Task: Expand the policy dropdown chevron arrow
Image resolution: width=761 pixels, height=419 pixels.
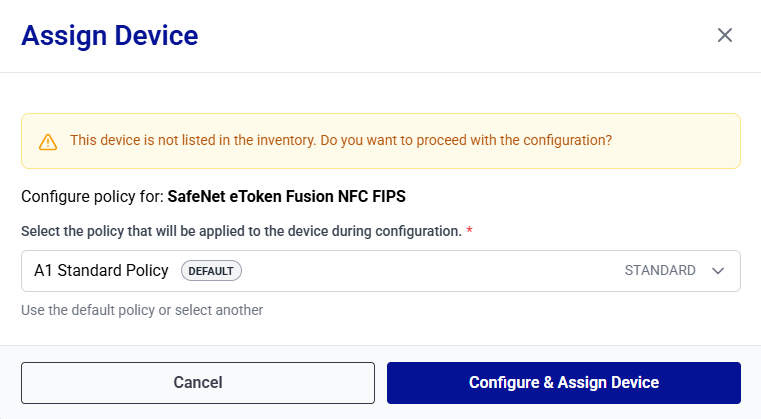Action: click(x=717, y=271)
